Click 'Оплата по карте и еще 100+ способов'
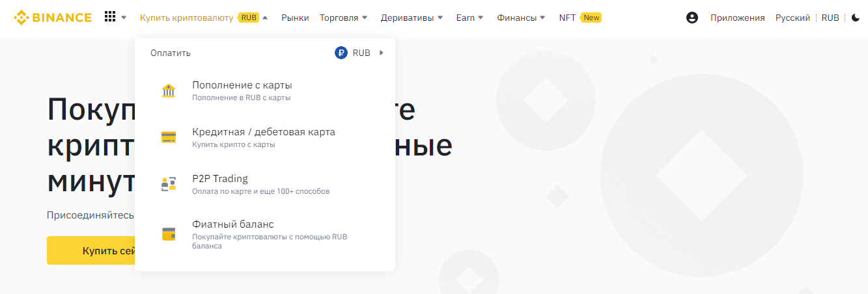Viewport: 868px width, 294px height. 260,191
